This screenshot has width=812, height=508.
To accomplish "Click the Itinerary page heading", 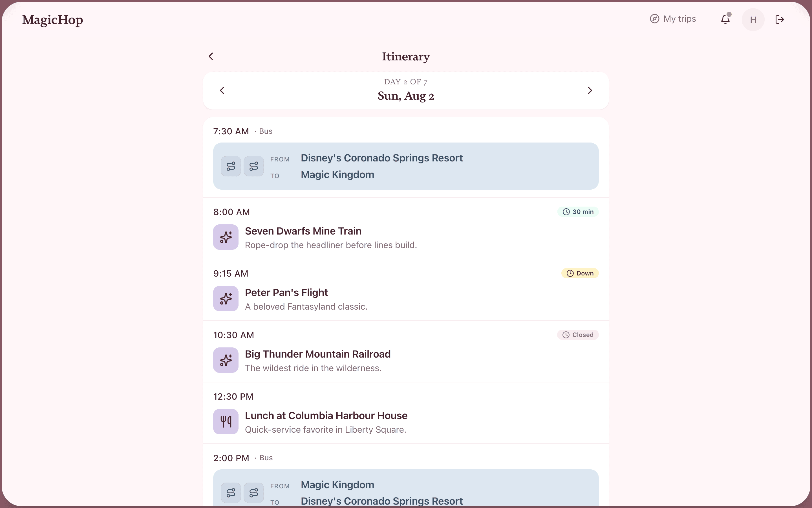I will pos(406,56).
